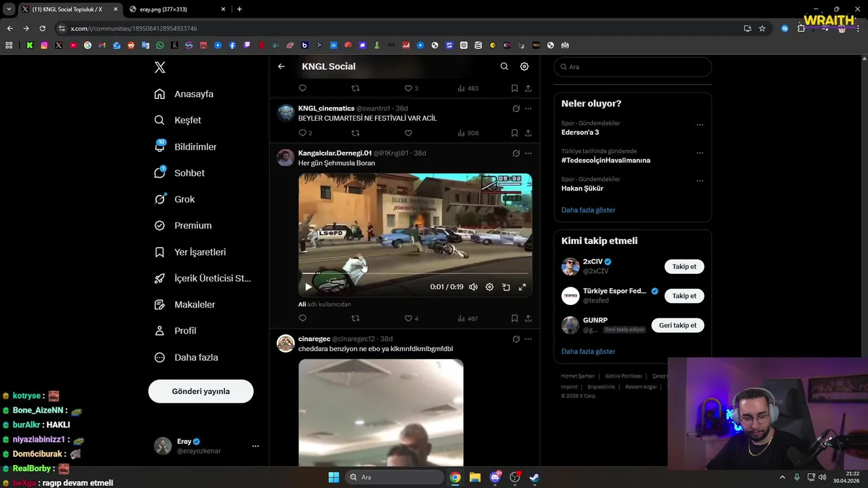
Task: Follow 2xCIV with Takip et
Action: 684,266
